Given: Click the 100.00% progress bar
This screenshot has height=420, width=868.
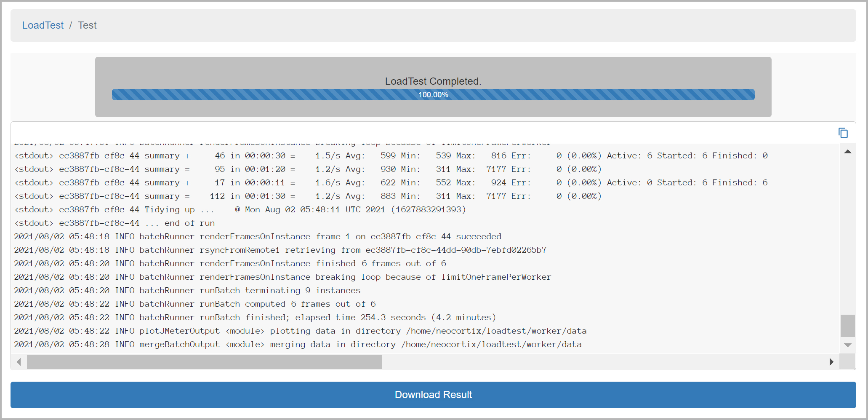Looking at the screenshot, I should [433, 94].
